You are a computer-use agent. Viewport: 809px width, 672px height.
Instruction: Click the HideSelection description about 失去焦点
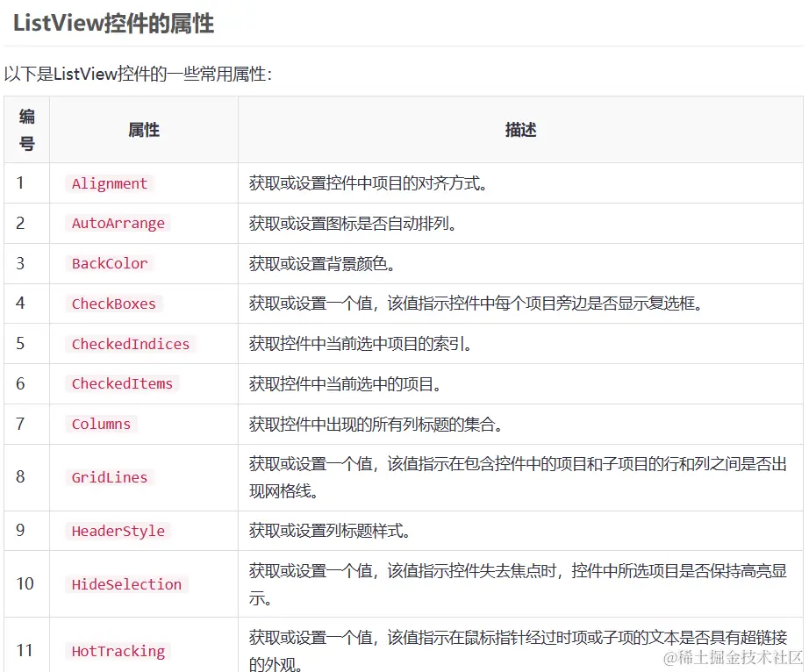[518, 583]
